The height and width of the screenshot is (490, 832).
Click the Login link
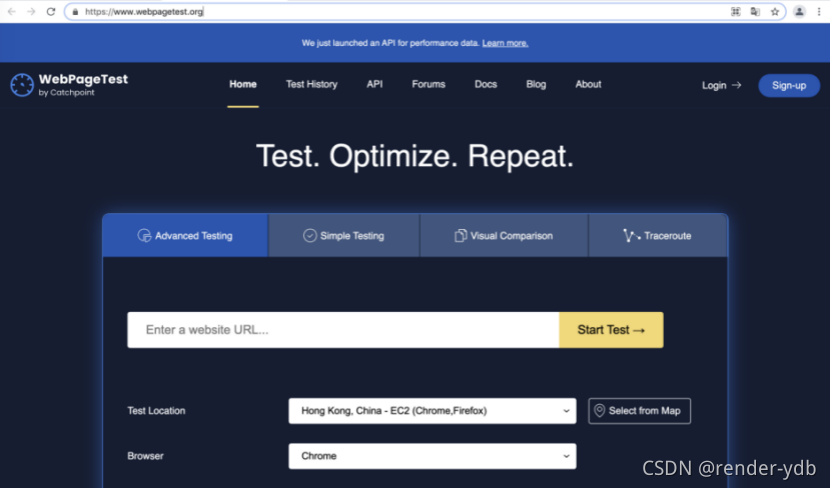pos(721,85)
